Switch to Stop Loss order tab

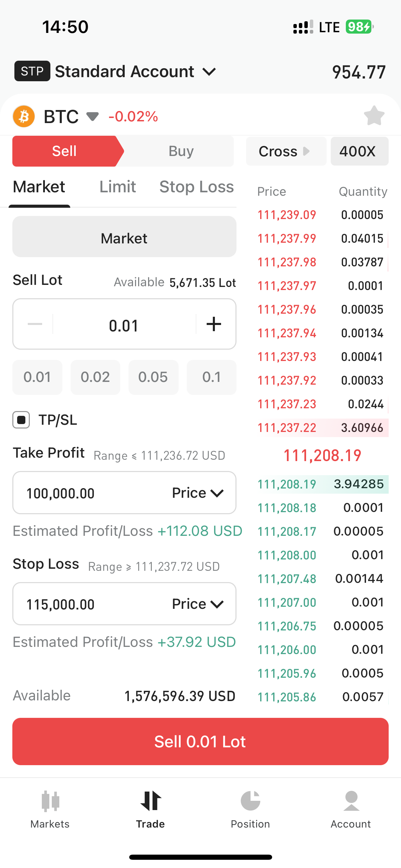pyautogui.click(x=196, y=187)
